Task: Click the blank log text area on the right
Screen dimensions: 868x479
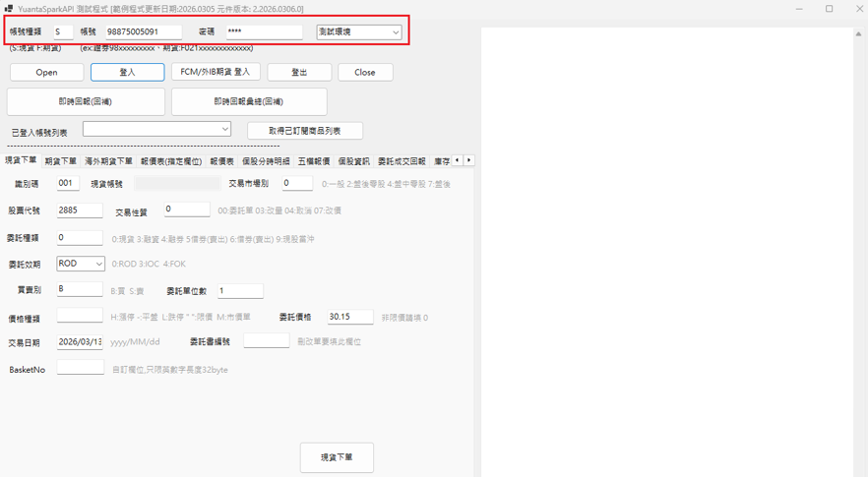Action: tap(667, 252)
